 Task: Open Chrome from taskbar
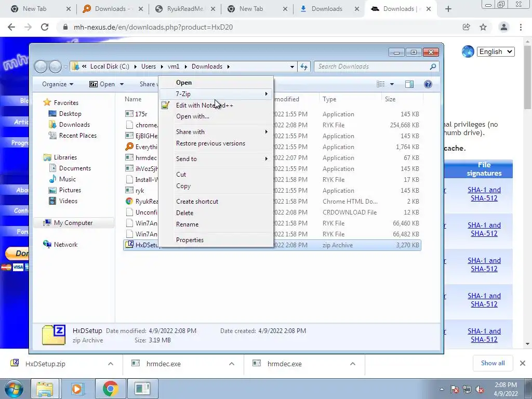click(110, 389)
